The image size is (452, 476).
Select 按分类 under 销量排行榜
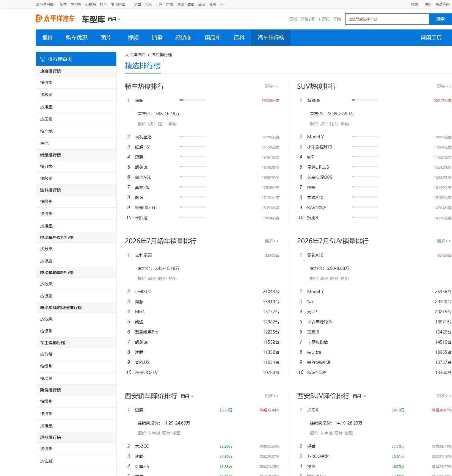tap(46, 166)
